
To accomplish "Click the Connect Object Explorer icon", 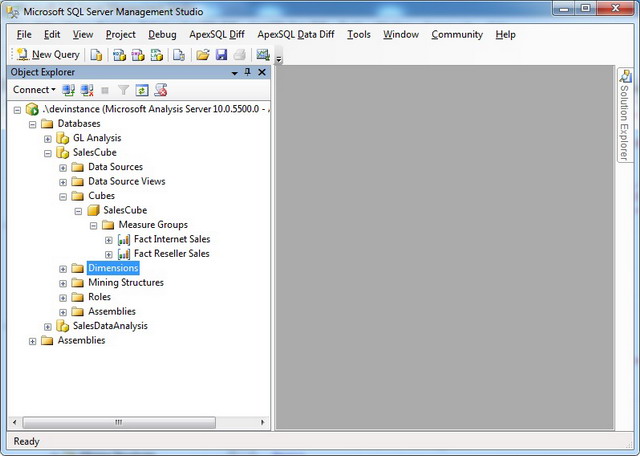I will 68,90.
